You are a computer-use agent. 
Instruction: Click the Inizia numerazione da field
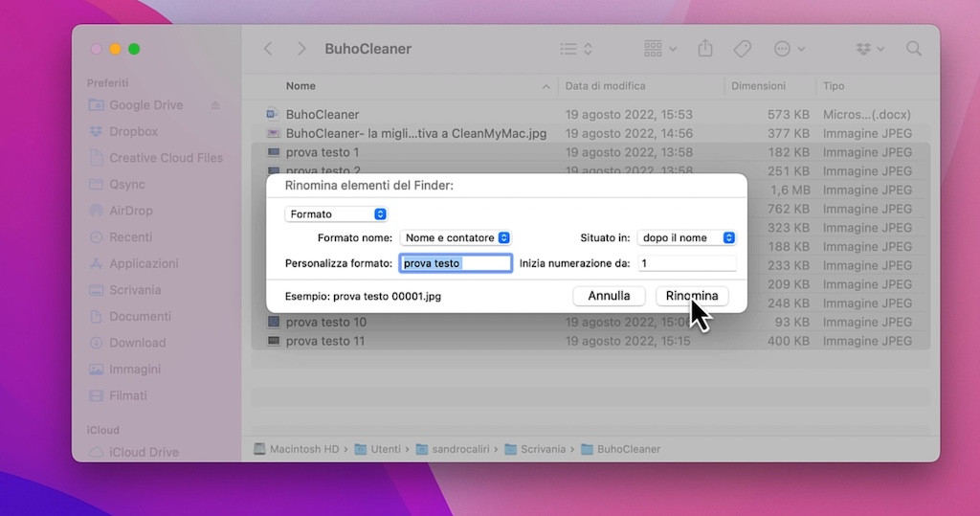point(687,263)
